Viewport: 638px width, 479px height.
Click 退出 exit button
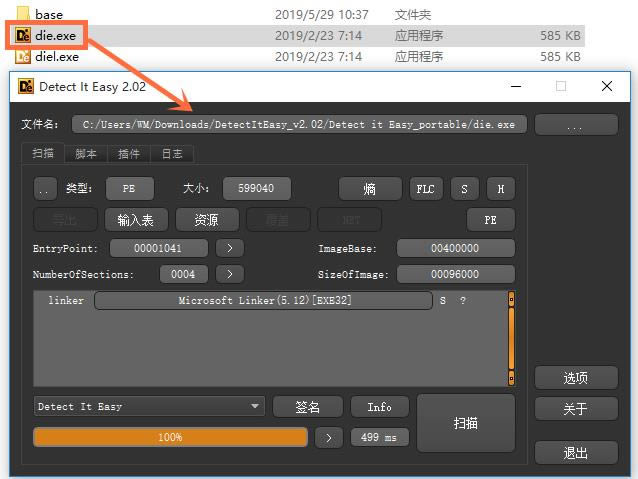(x=576, y=453)
